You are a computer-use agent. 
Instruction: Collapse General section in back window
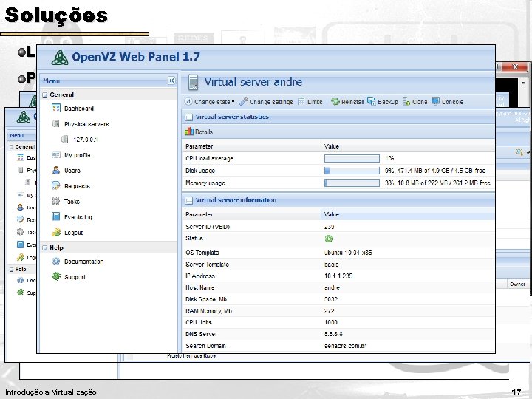coord(11,147)
